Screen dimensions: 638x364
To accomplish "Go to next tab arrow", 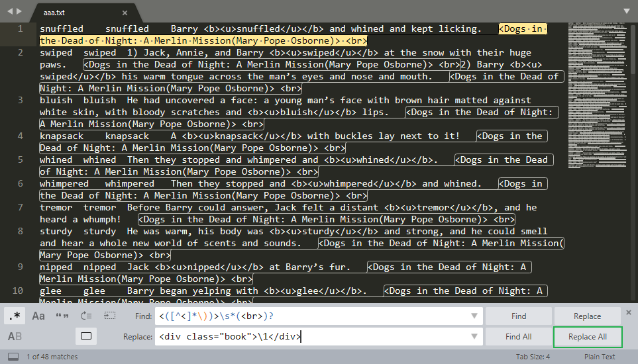I will (x=19, y=12).
